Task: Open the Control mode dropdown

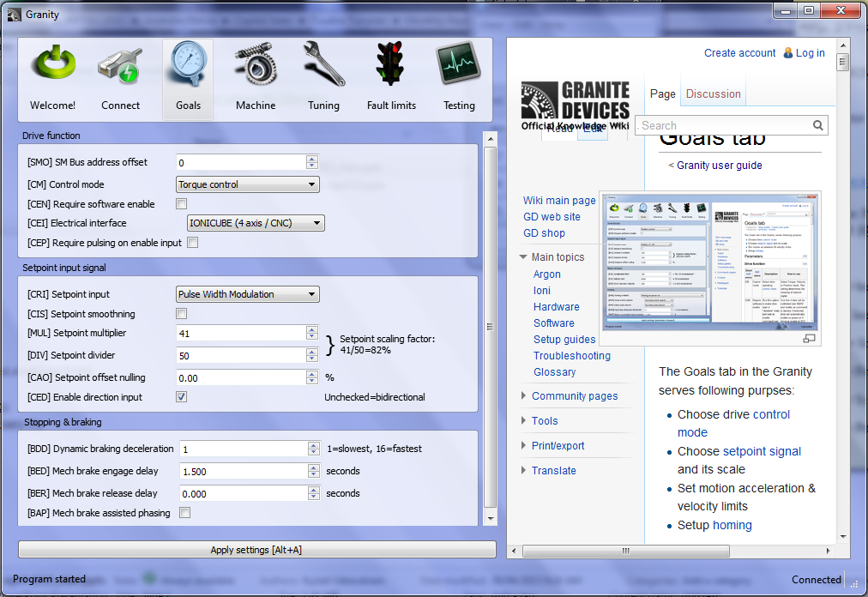Action: tap(247, 184)
